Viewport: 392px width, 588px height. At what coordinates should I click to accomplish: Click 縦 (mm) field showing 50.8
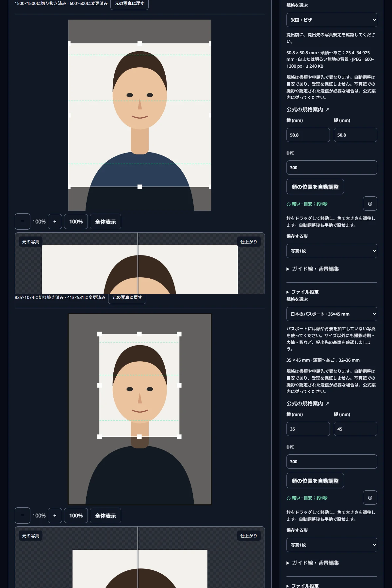pyautogui.click(x=355, y=135)
